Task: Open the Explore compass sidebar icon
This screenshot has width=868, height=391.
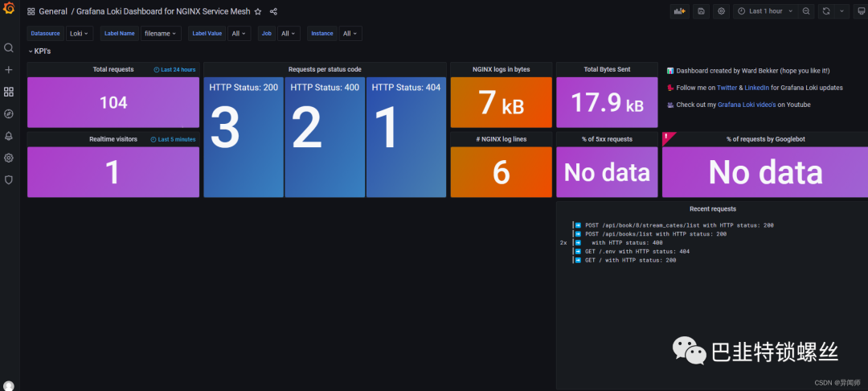Action: point(9,114)
